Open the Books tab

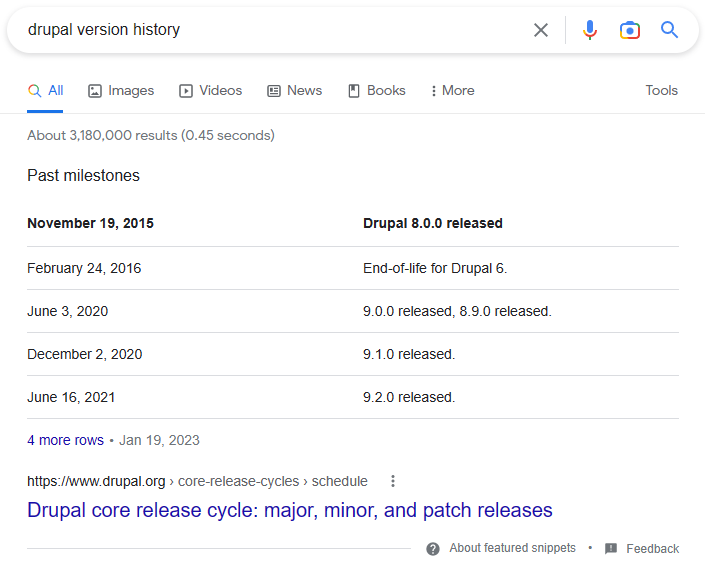tap(377, 90)
